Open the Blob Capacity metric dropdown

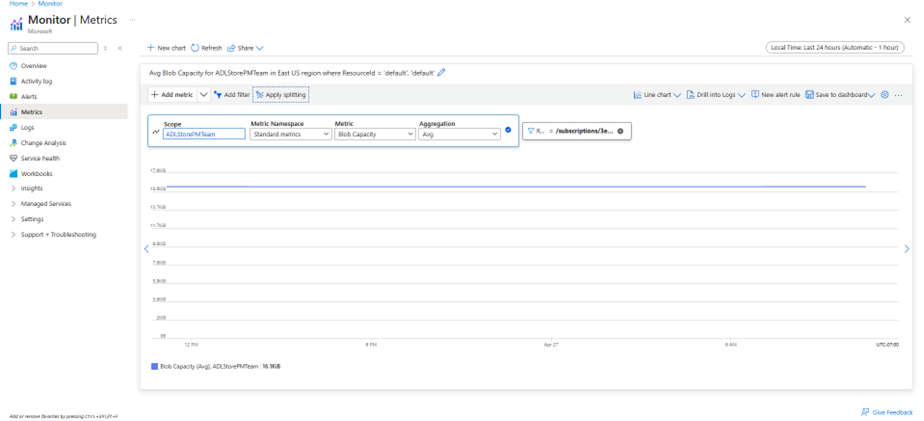tap(375, 134)
